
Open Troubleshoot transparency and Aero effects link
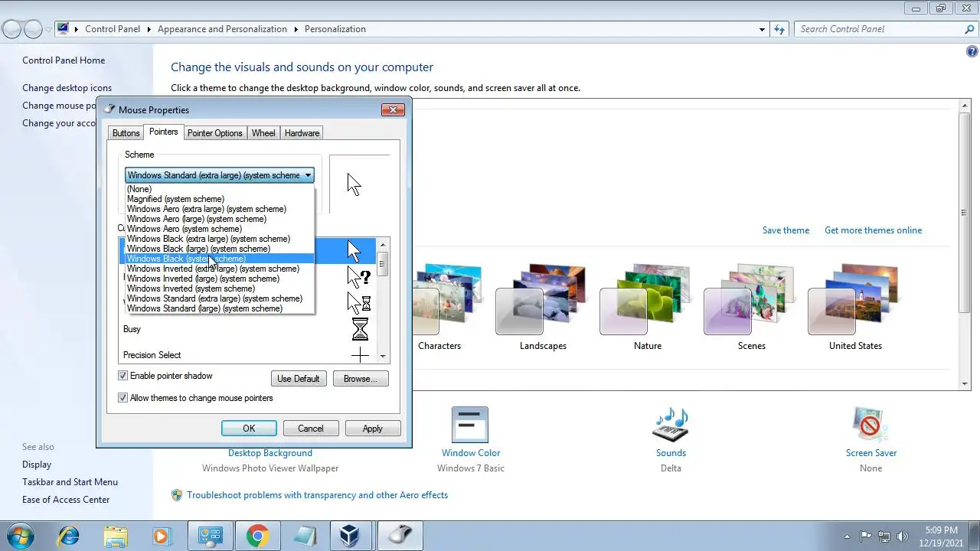click(x=317, y=495)
